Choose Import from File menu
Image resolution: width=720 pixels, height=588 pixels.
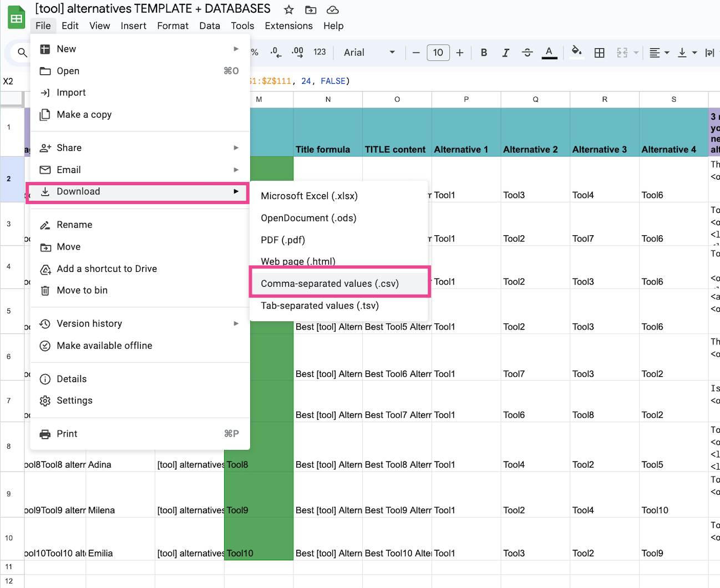click(140, 93)
